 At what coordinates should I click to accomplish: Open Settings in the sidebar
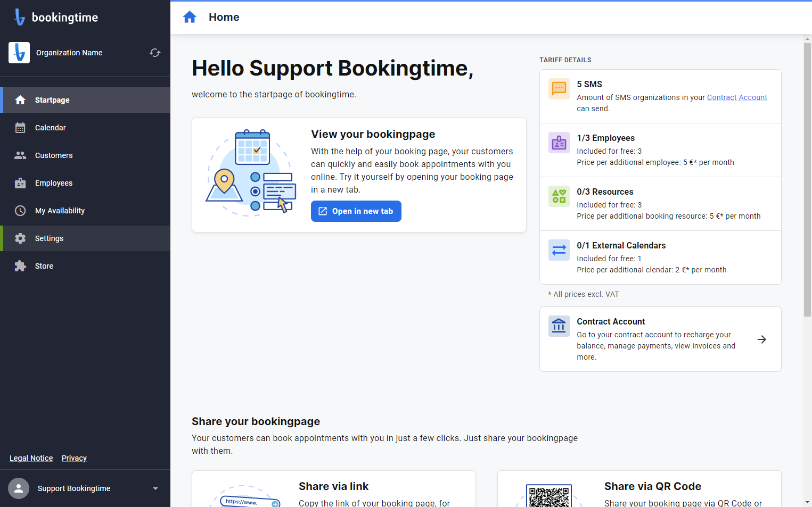(x=85, y=238)
